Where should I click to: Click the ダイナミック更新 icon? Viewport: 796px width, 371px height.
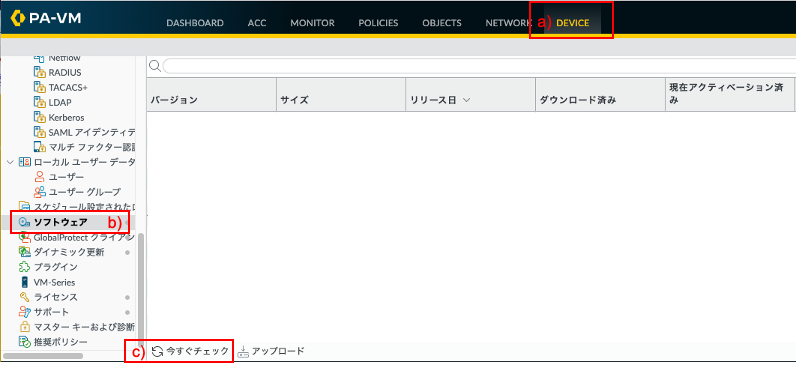(24, 252)
